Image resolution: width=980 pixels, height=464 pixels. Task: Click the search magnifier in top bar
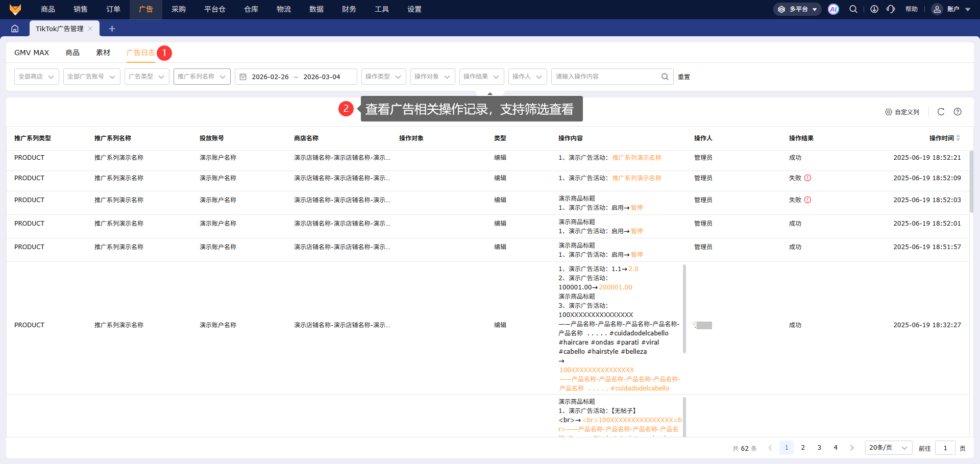point(853,9)
